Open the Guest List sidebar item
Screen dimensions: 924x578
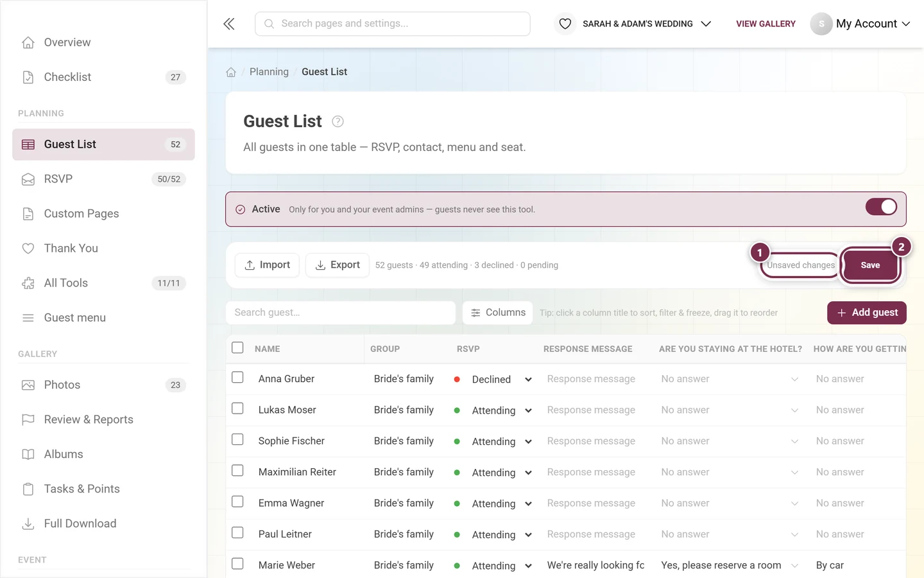pyautogui.click(x=103, y=144)
